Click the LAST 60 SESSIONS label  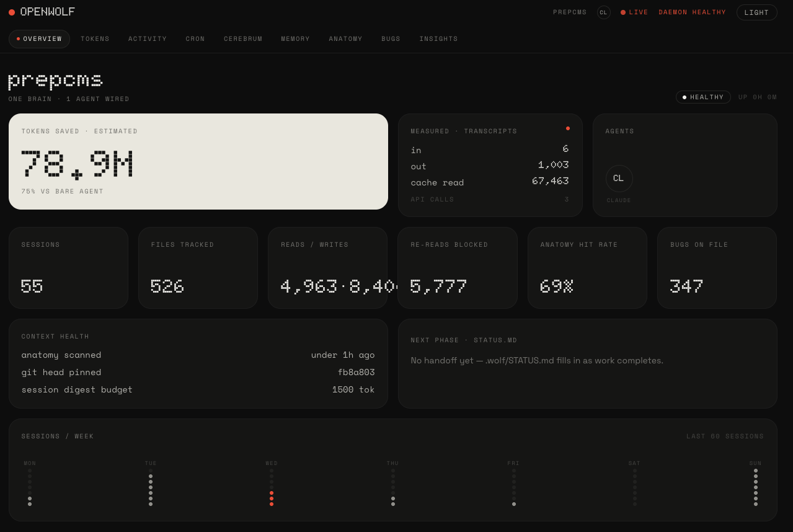pos(725,437)
